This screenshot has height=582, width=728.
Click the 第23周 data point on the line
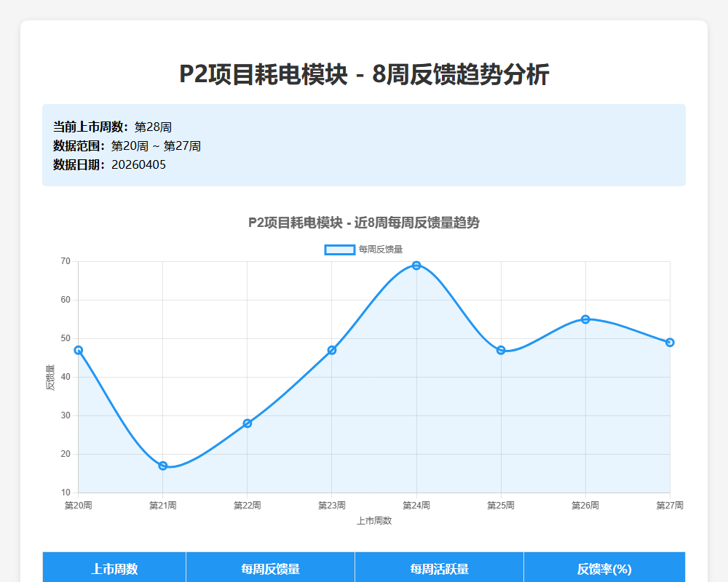click(332, 350)
